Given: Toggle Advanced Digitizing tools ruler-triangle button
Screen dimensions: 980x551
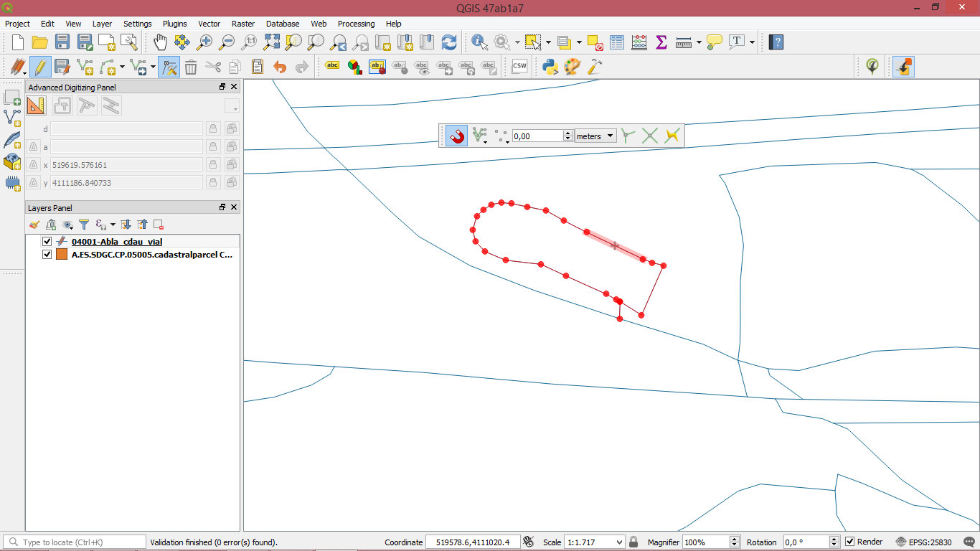Looking at the screenshot, I should [x=36, y=105].
